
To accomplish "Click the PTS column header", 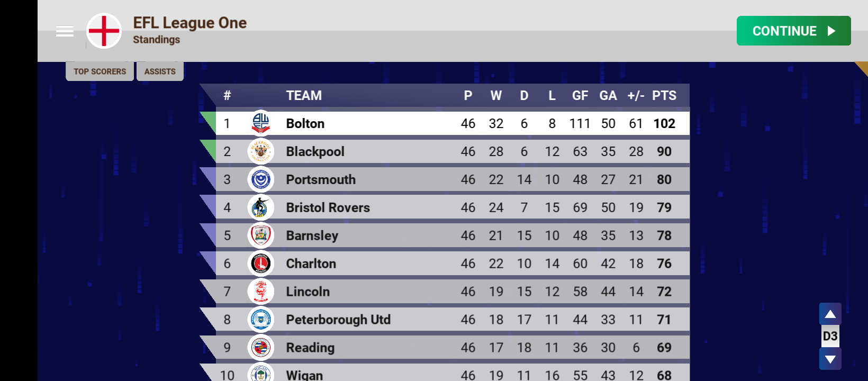I will (x=664, y=96).
